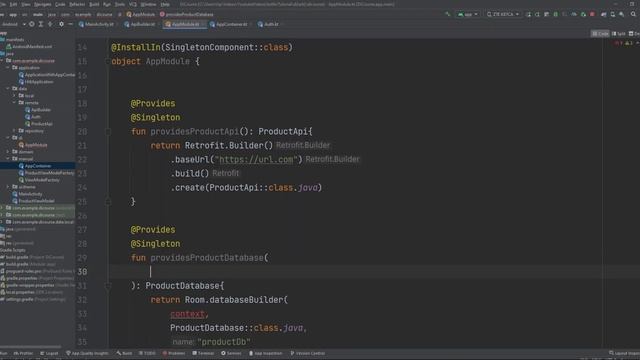Viewport: 640px width, 360px height.
Task: Switch editor to Split view mode
Action: (x=618, y=33)
